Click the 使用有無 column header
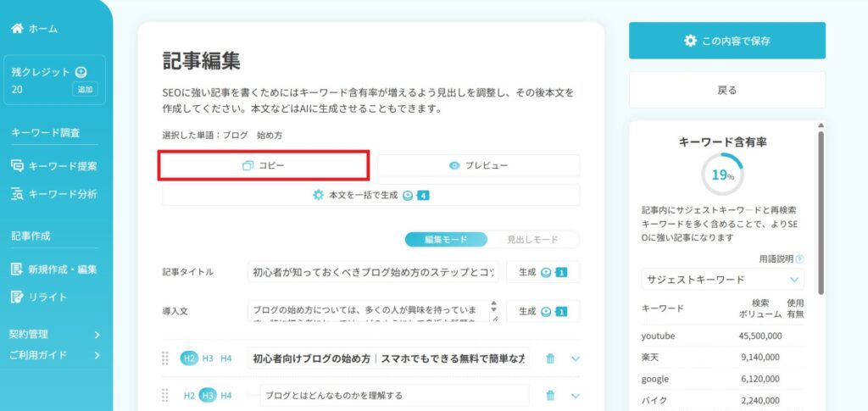This screenshot has width=868, height=411. (795, 308)
